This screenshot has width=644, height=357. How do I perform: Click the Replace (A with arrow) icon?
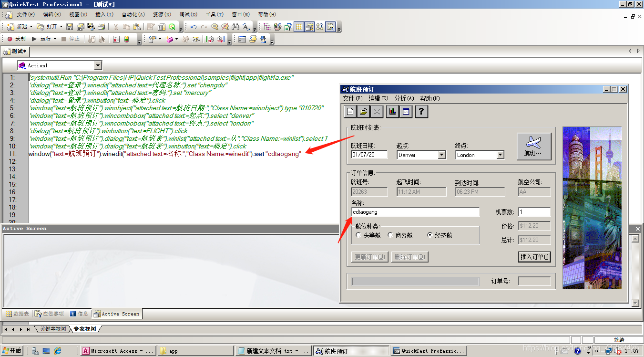pos(246,27)
